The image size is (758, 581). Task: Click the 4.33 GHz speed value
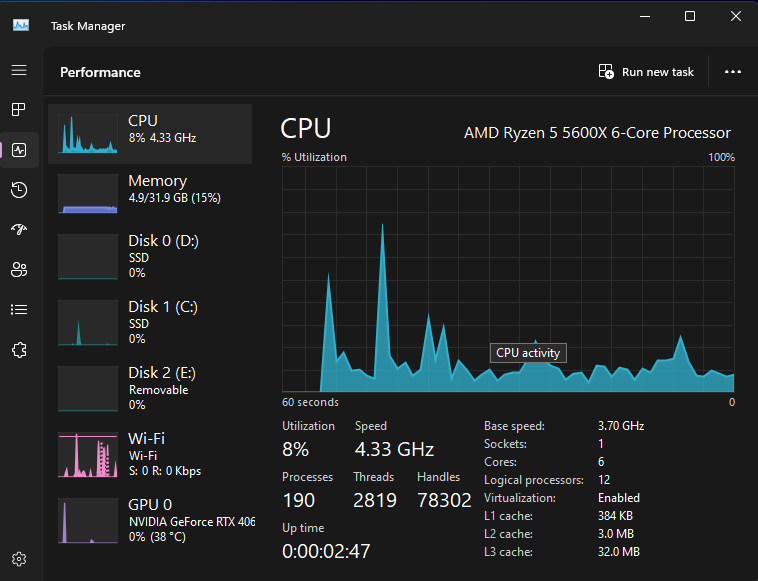[394, 450]
